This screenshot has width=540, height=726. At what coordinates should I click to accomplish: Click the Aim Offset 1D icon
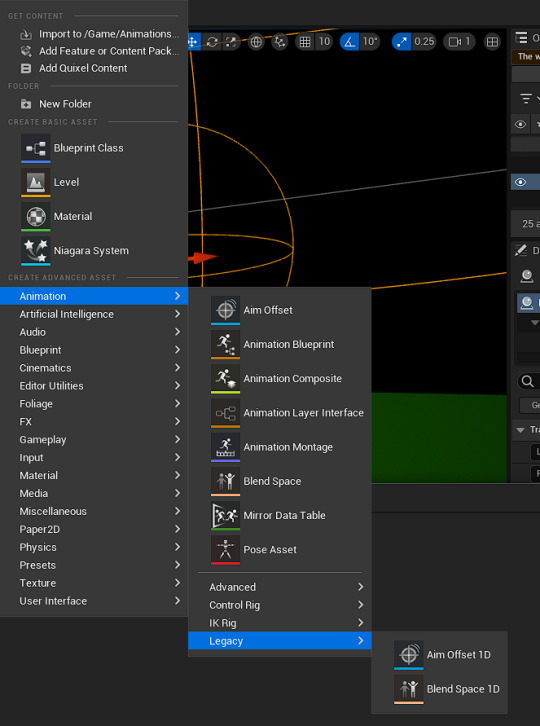point(408,655)
